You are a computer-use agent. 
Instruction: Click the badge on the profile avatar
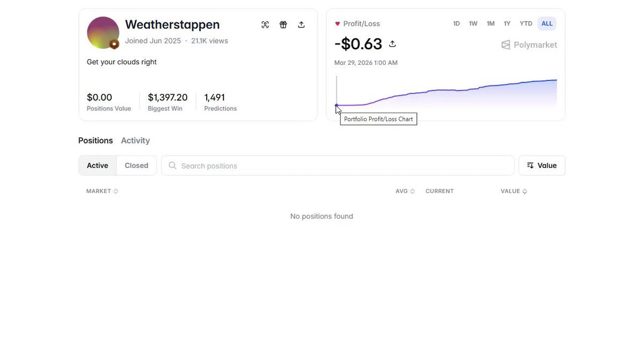pyautogui.click(x=114, y=44)
